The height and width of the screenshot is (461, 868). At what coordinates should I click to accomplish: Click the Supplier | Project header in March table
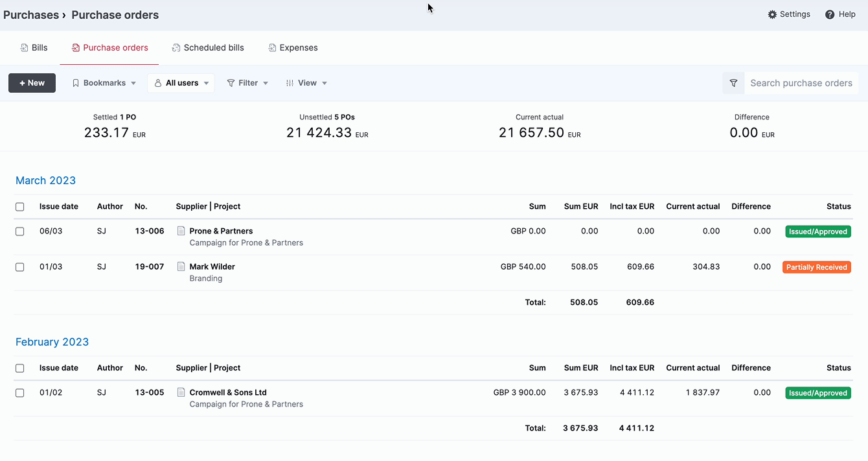(x=208, y=206)
